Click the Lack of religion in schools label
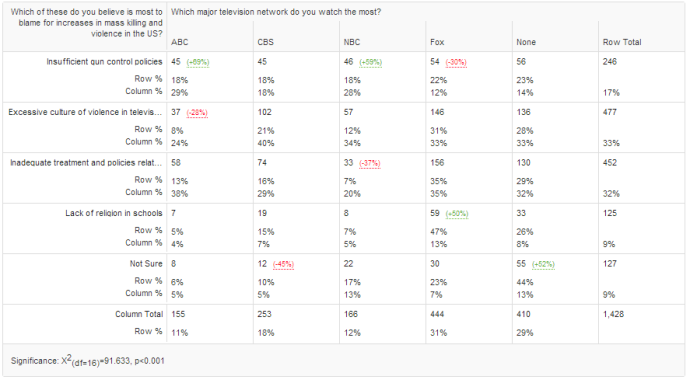Screen dimensions: 690x380 click(114, 213)
